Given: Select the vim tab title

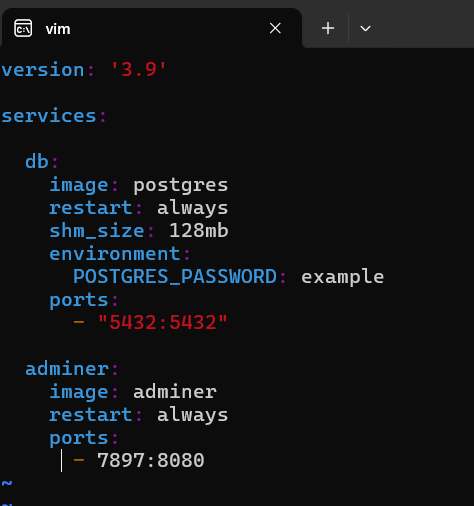Looking at the screenshot, I should (x=58, y=29).
